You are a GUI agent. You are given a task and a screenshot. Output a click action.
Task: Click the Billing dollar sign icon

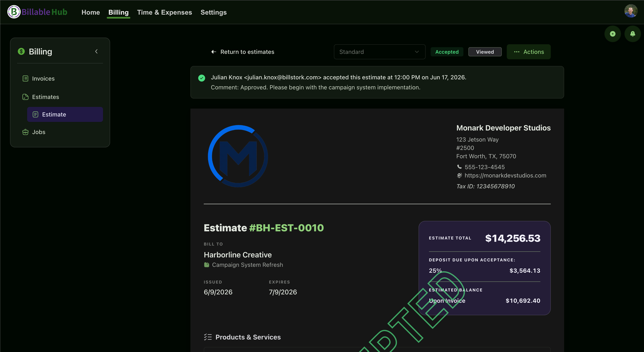pos(21,51)
